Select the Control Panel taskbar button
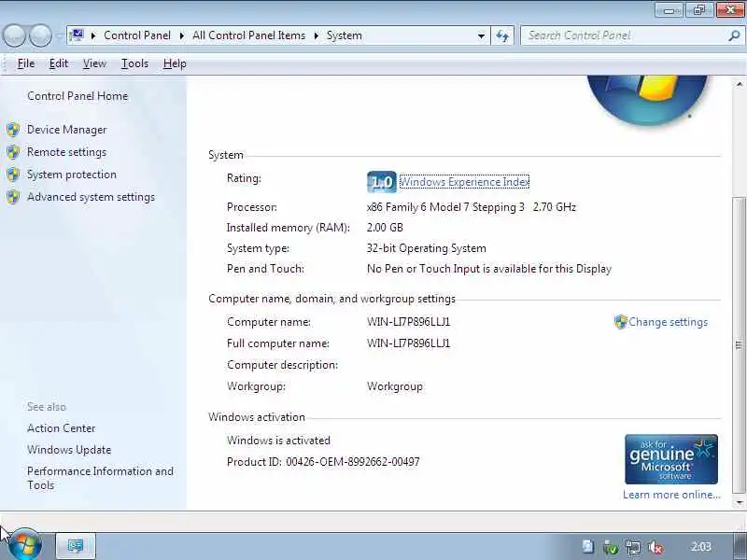 [76, 546]
